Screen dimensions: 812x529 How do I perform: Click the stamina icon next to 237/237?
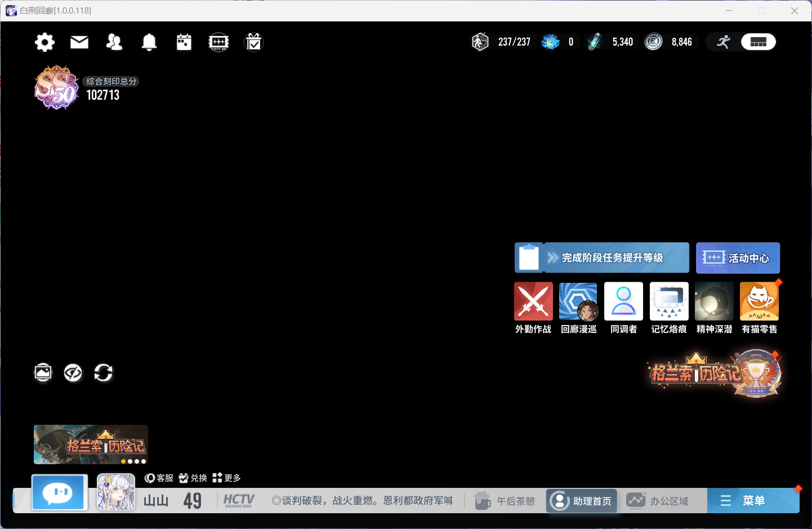480,42
